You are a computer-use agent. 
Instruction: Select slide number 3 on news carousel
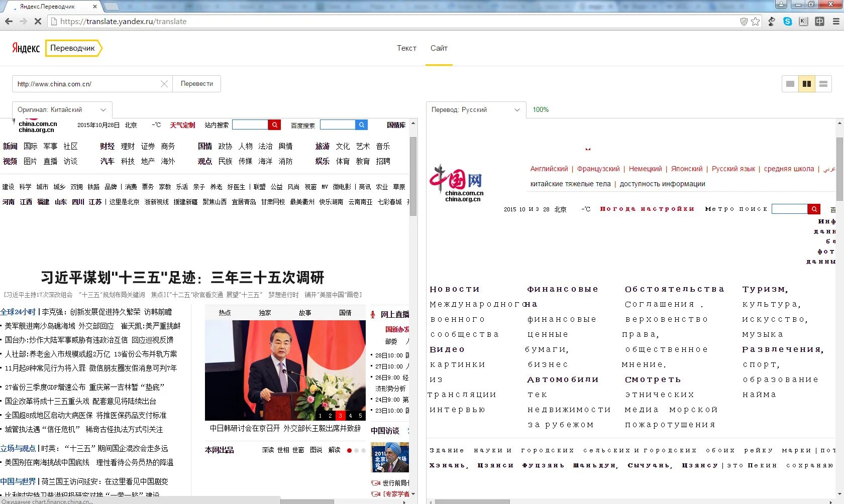(340, 416)
